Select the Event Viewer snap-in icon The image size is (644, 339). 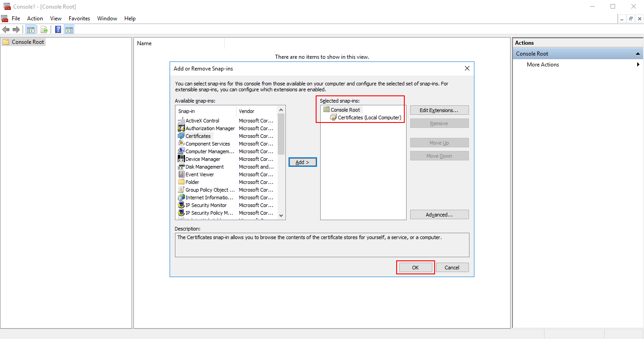point(182,174)
